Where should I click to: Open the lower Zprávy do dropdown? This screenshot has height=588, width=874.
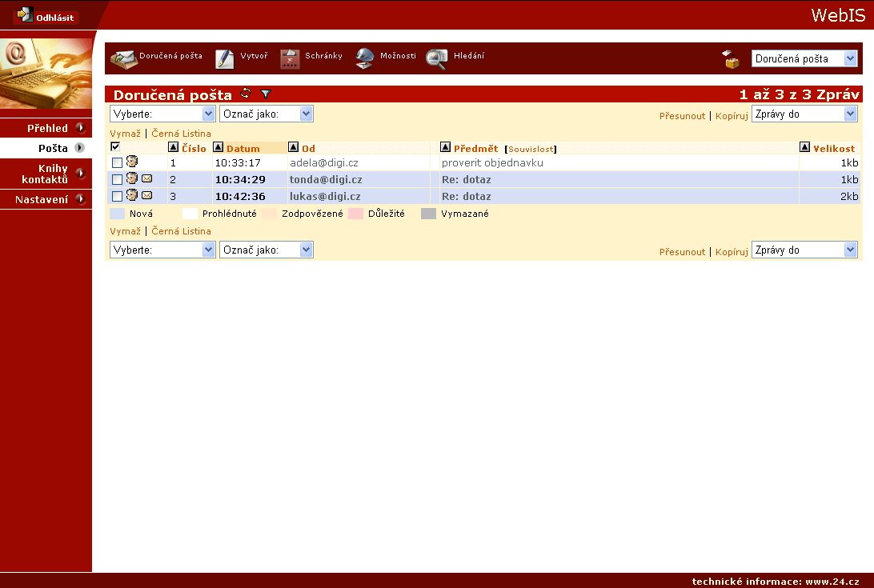804,250
